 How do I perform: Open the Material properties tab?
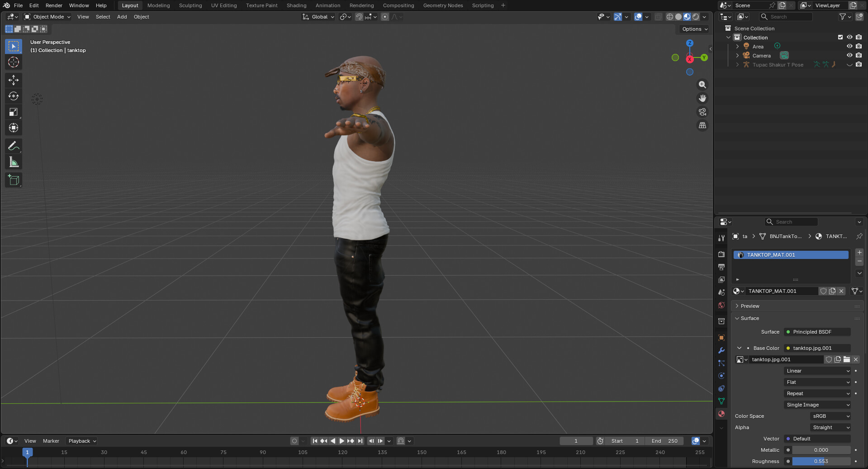pyautogui.click(x=721, y=414)
